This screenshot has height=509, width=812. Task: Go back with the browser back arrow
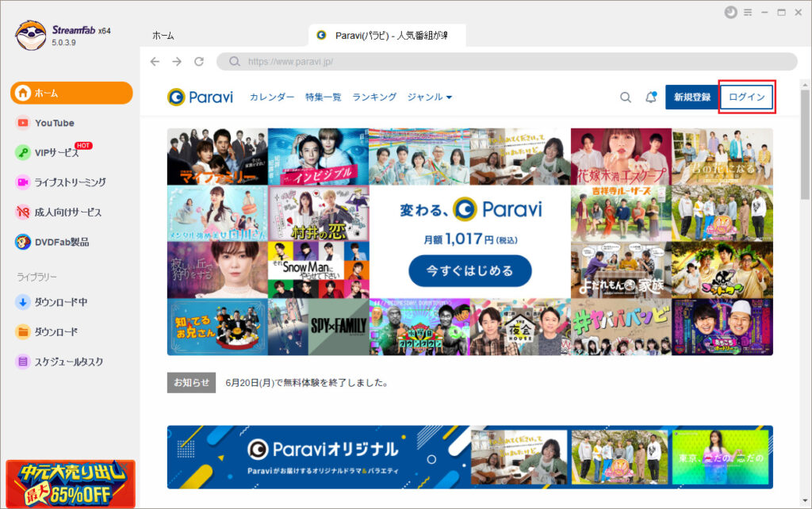(155, 62)
